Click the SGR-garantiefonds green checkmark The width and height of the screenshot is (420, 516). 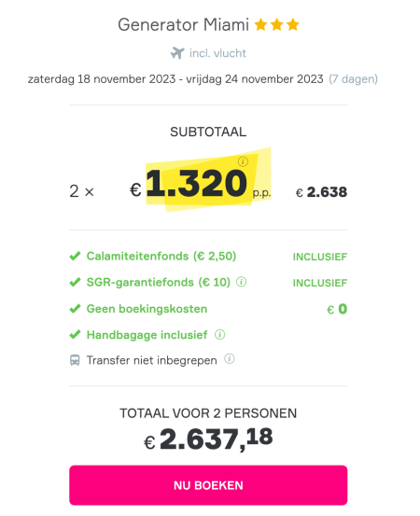(75, 282)
